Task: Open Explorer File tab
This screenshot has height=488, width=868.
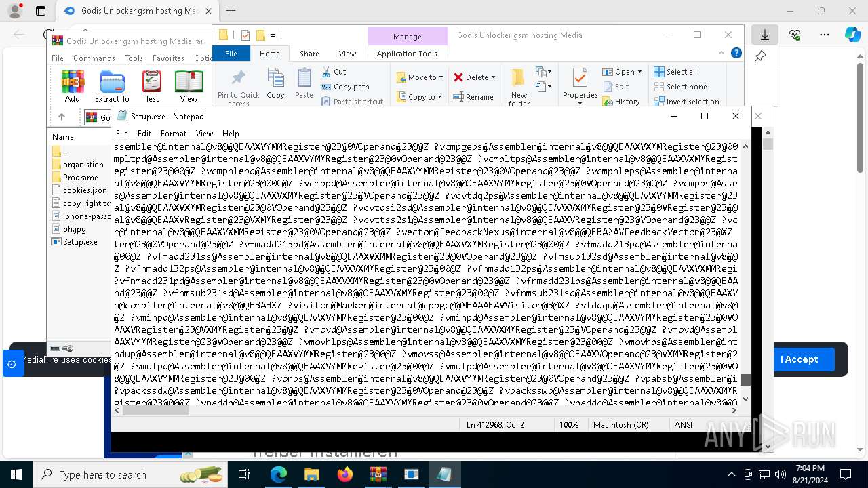Action: [231, 54]
